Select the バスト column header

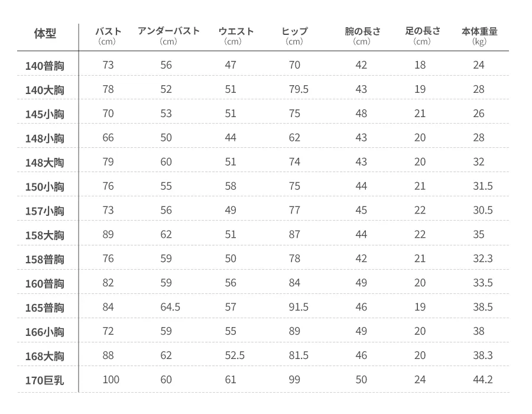108,31
